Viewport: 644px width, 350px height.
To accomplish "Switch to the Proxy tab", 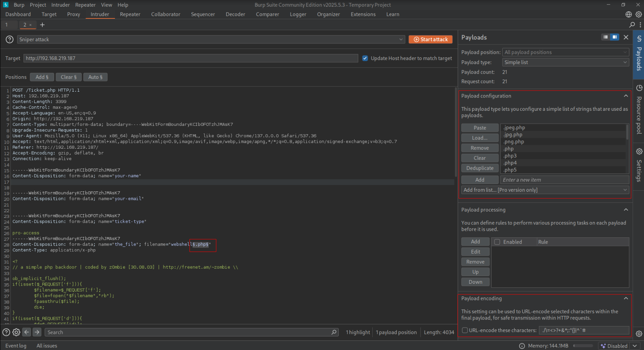I will pos(73,14).
